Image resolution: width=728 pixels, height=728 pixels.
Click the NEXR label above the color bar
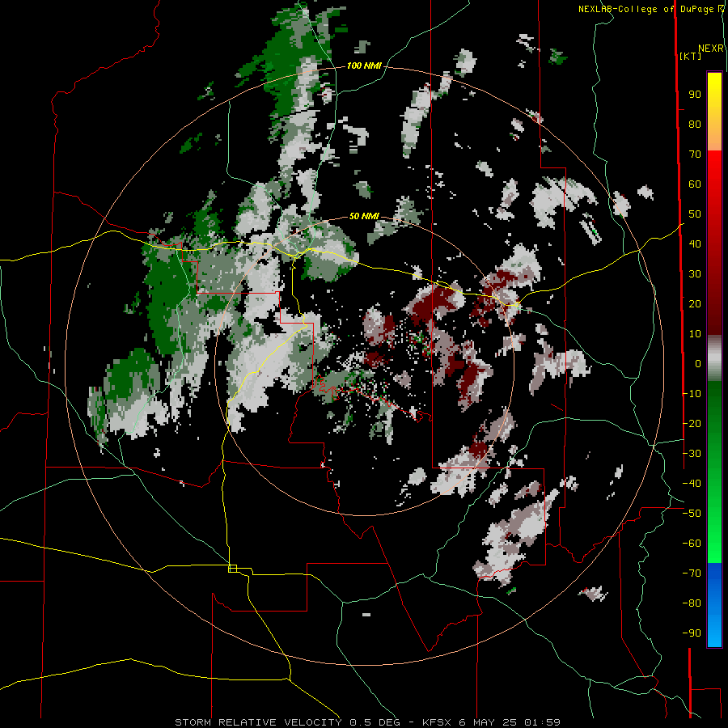click(x=711, y=49)
